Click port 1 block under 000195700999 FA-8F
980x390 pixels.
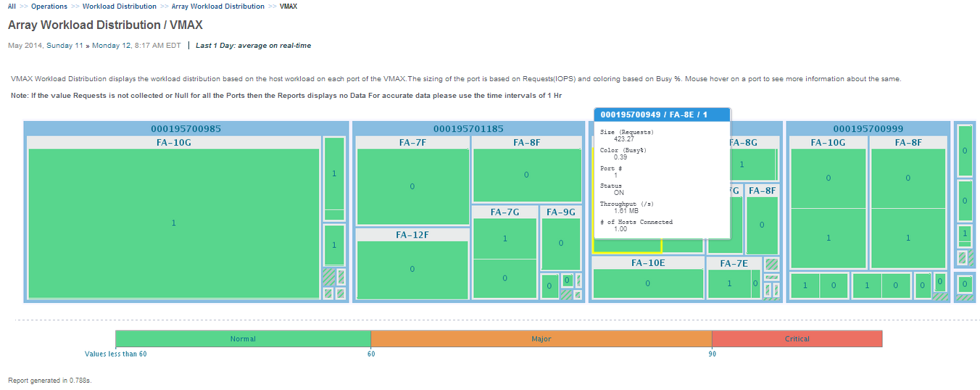(908, 238)
